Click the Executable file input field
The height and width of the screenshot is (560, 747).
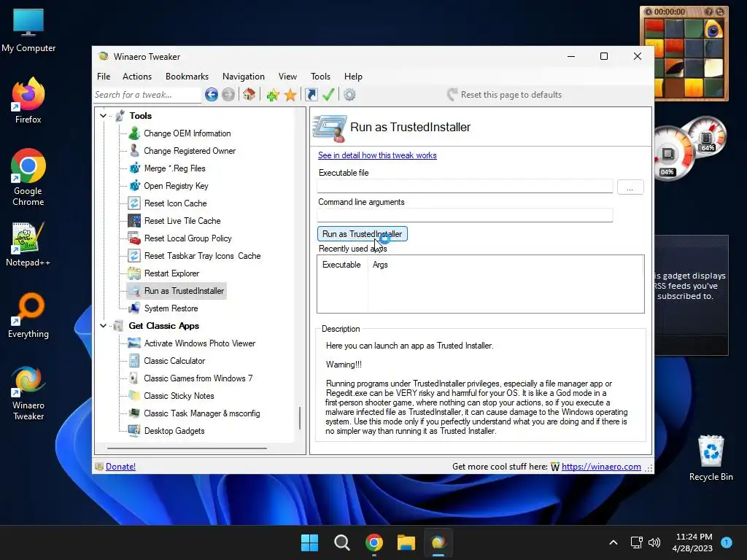tap(465, 186)
